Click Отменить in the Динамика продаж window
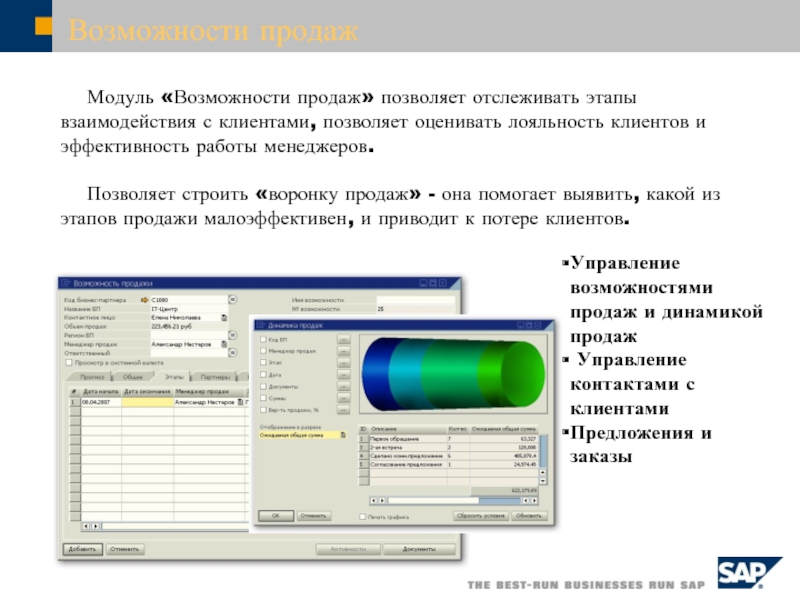Screen dimensions: 800x600 point(313,516)
